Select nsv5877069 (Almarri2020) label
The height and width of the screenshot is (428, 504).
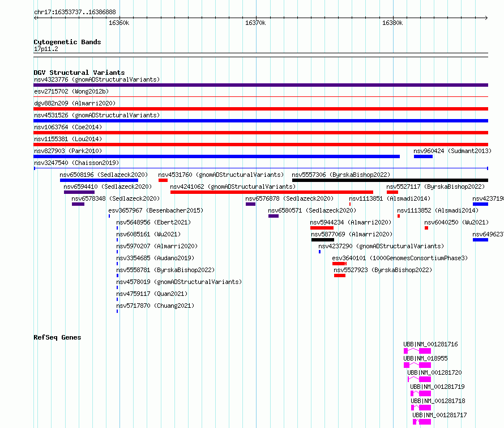coord(352,234)
